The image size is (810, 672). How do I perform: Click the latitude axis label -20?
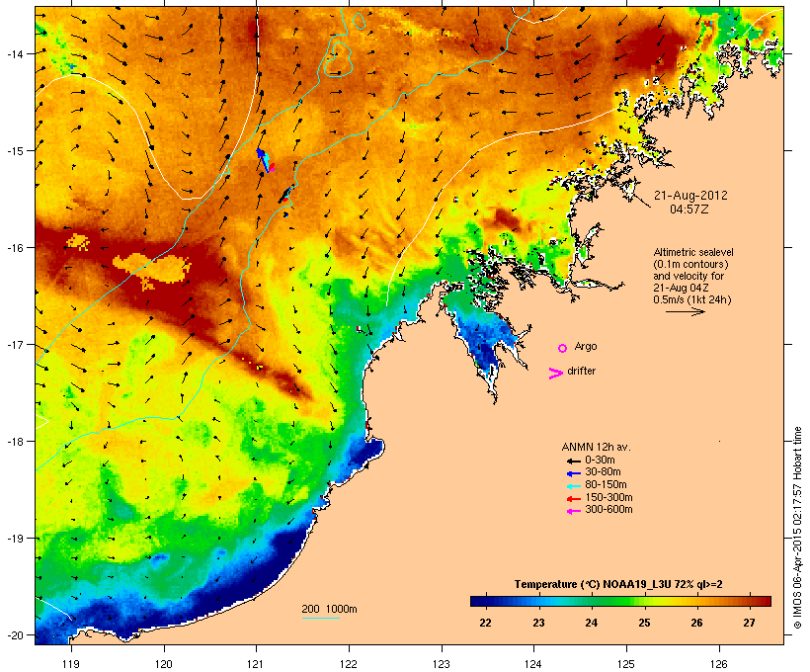click(14, 635)
